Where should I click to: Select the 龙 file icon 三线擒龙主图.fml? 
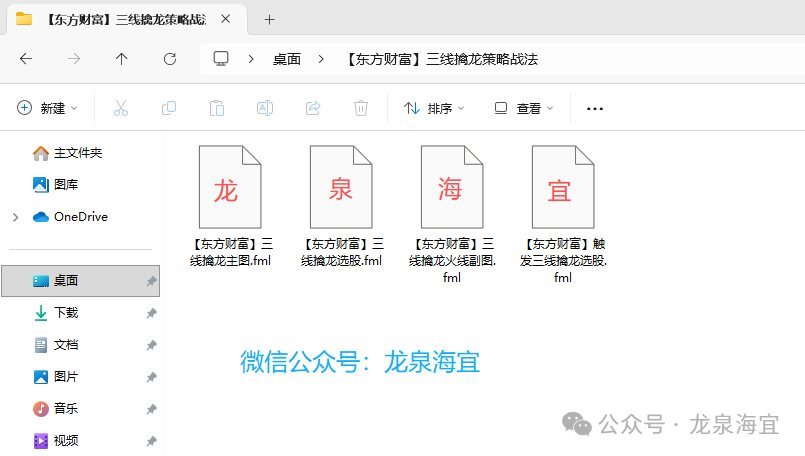(x=230, y=187)
